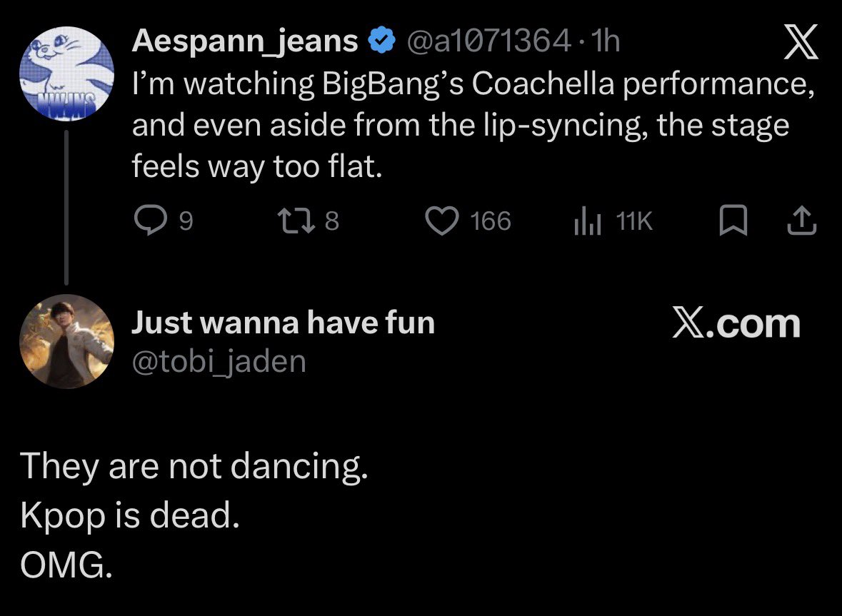This screenshot has height=616, width=842.
Task: Click the 166 likes count
Action: tap(491, 222)
